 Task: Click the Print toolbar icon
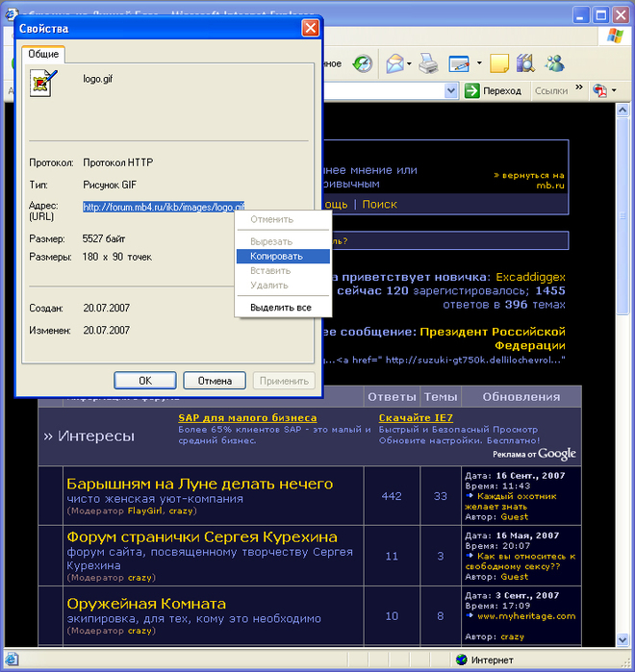tap(428, 64)
